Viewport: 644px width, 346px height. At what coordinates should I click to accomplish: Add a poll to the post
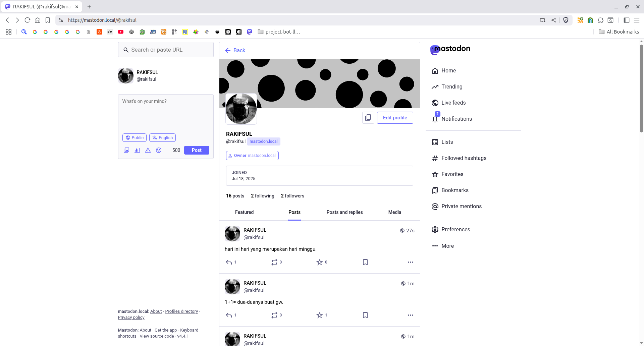tap(137, 150)
